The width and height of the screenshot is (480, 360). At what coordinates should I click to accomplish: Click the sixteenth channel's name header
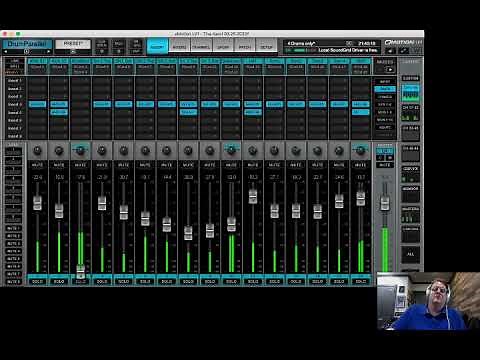point(361,61)
